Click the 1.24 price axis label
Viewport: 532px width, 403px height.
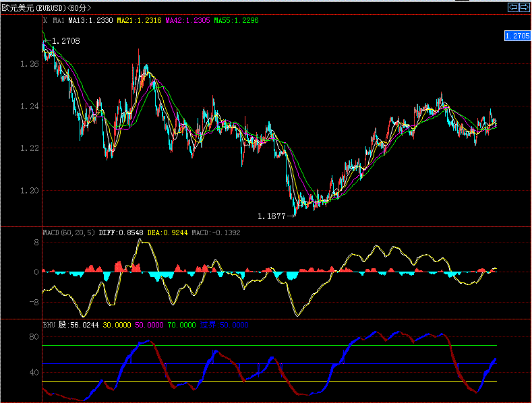click(x=30, y=106)
